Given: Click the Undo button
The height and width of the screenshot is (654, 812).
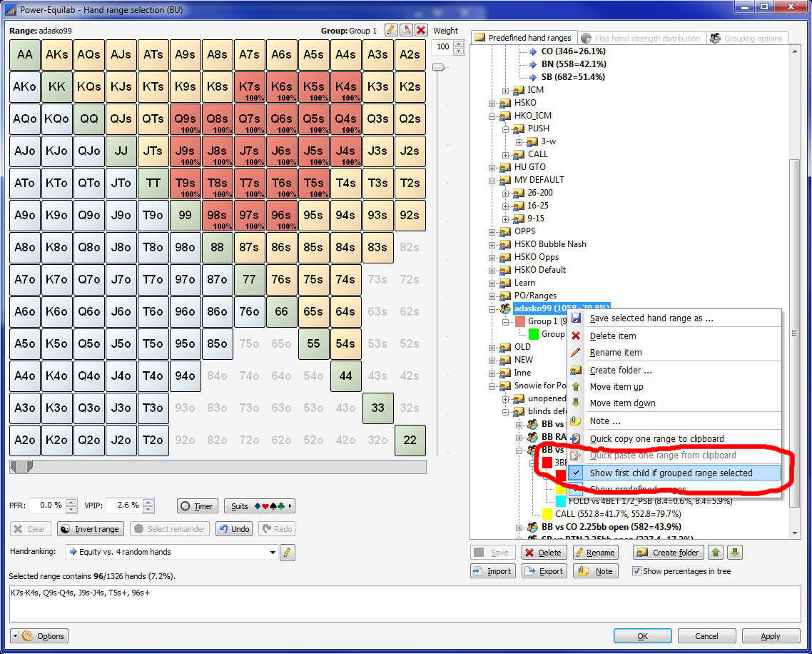Looking at the screenshot, I should [x=234, y=529].
